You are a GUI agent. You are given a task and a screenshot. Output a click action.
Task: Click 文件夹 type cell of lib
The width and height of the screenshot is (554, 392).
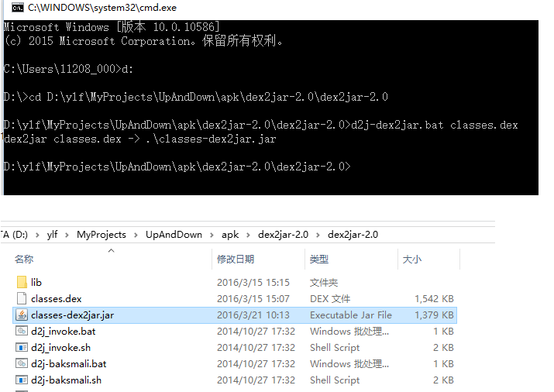tap(324, 283)
